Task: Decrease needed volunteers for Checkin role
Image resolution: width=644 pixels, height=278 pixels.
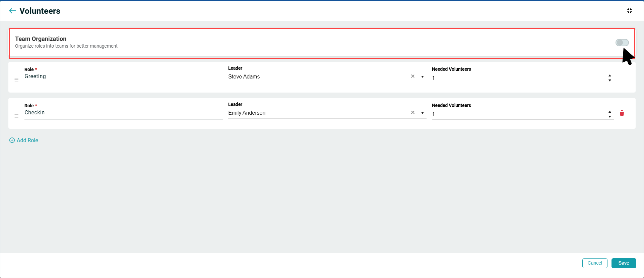Action: [609, 117]
